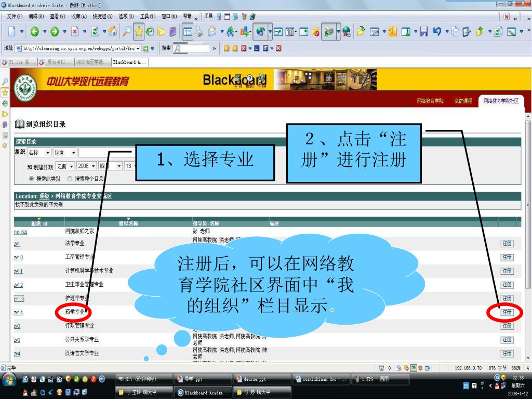Open the zy1 organization ID link
The image size is (532, 399).
(17, 243)
